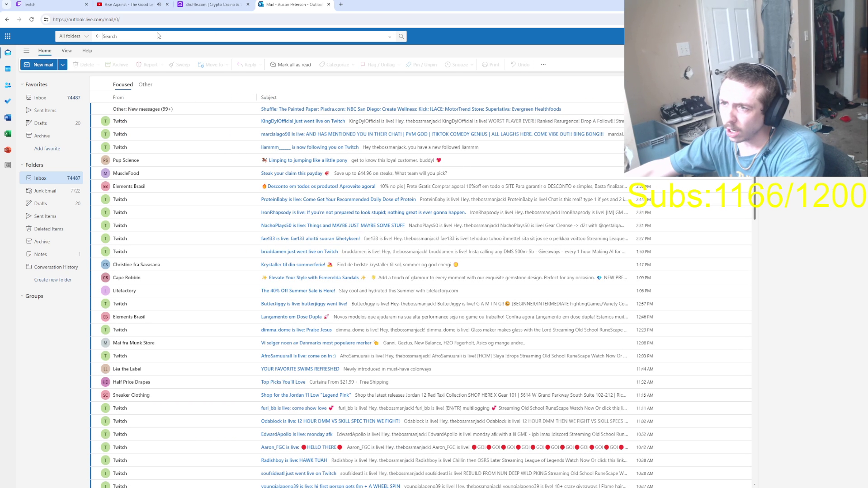Open Junk Email folder

[x=51, y=191]
